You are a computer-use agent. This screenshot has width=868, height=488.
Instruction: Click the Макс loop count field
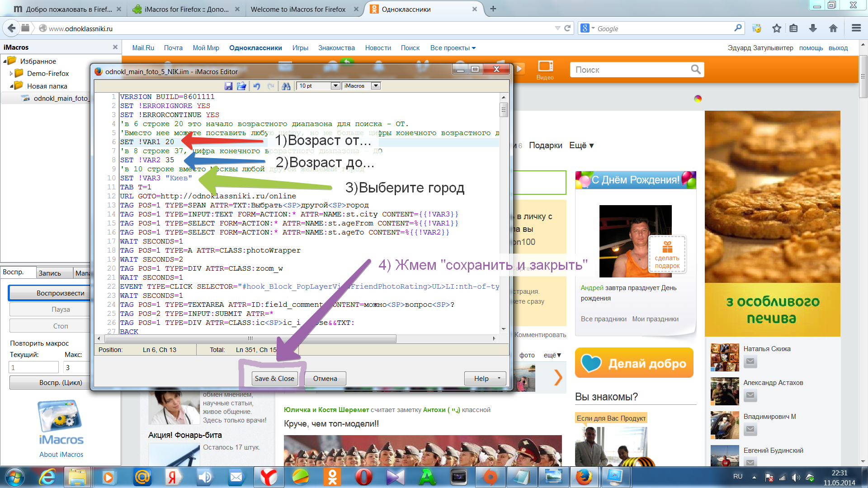pyautogui.click(x=77, y=367)
